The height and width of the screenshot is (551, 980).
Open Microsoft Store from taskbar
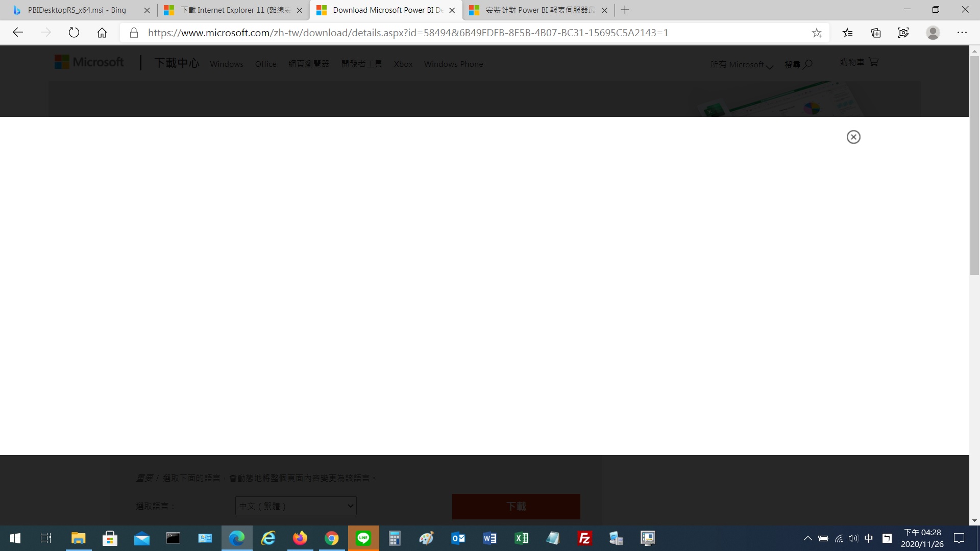110,538
